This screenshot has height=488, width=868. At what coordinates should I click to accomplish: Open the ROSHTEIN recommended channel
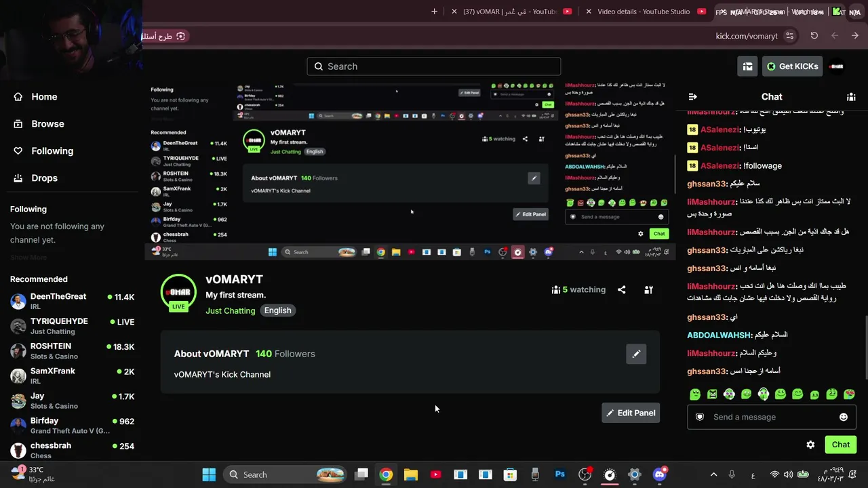(x=73, y=351)
